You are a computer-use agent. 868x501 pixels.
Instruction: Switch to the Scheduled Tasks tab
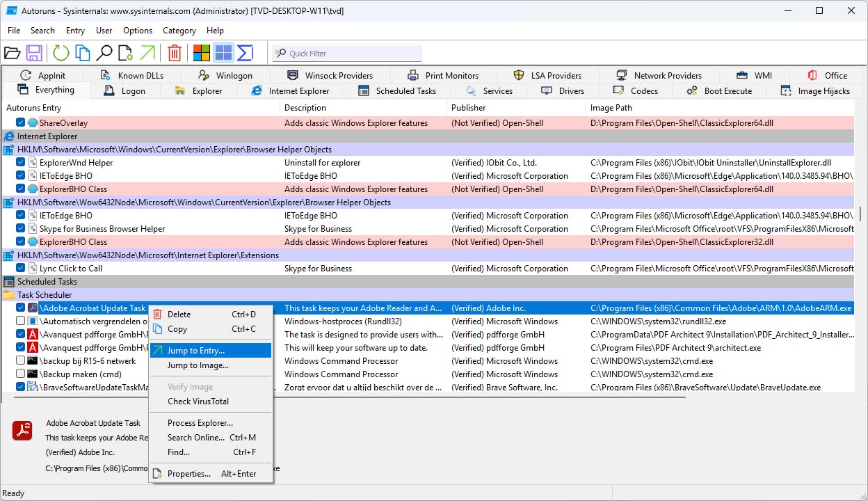pyautogui.click(x=397, y=91)
